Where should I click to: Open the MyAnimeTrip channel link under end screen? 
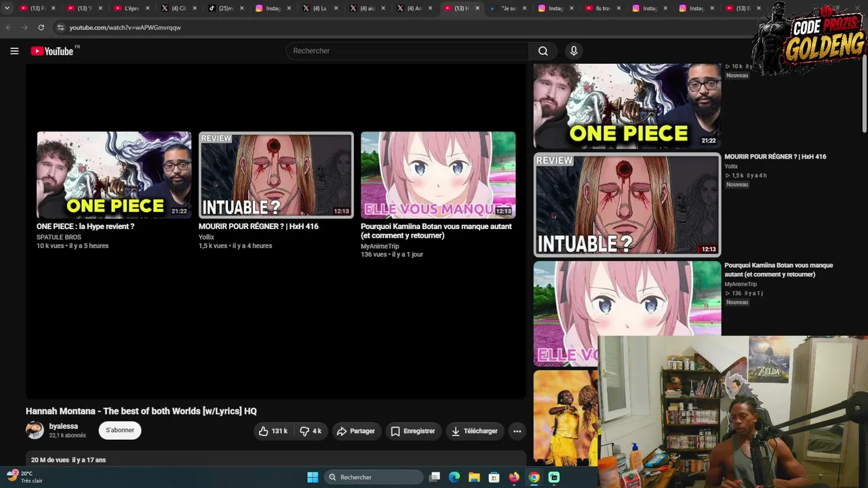380,247
